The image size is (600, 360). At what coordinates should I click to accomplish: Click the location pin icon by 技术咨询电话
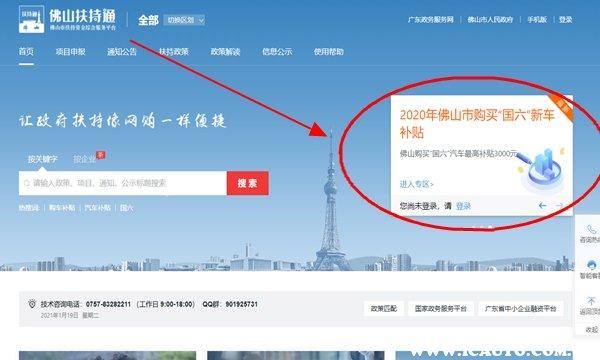(x=32, y=304)
